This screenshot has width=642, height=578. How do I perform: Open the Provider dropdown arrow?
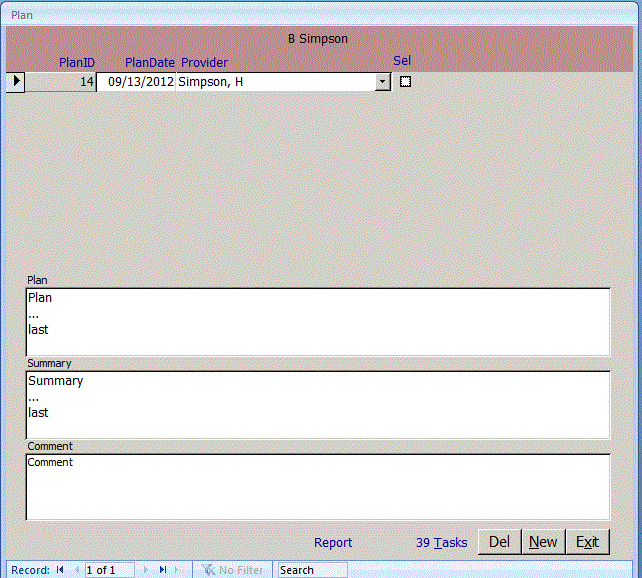382,81
